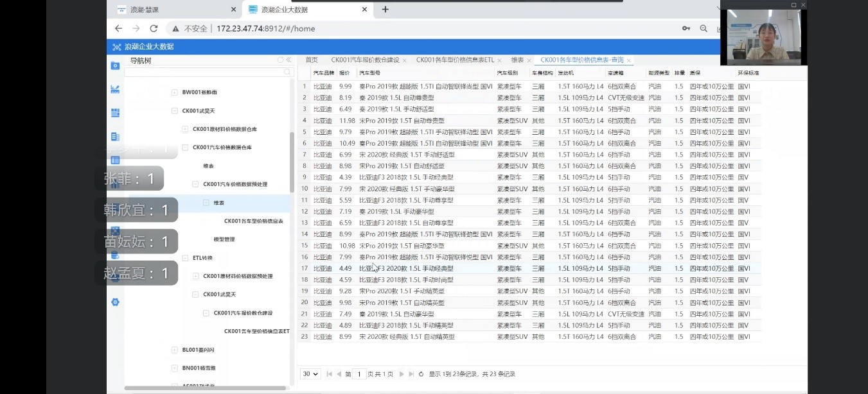Collapse the navigation tree panel with double chevron
Image resolution: width=868 pixels, height=394 pixels.
pos(288,60)
